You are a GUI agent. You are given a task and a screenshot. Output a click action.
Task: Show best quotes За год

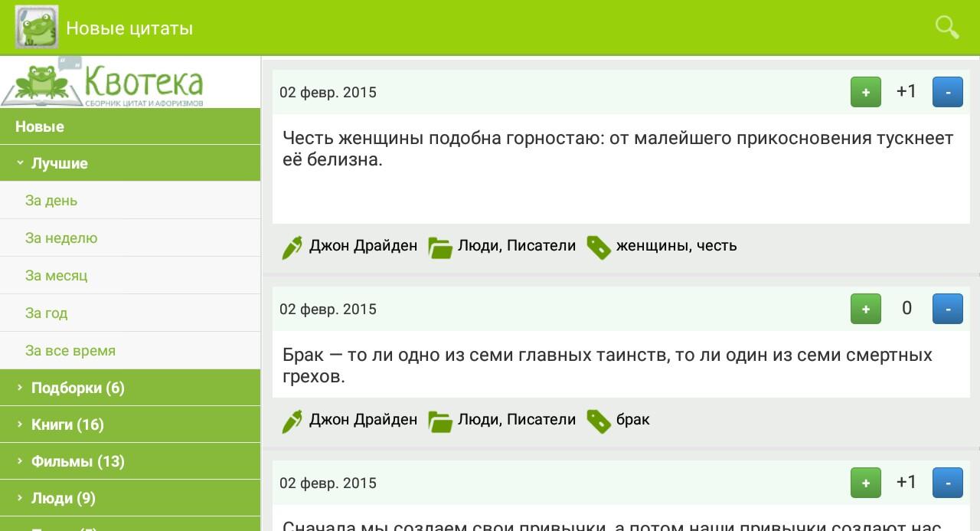[x=130, y=313]
